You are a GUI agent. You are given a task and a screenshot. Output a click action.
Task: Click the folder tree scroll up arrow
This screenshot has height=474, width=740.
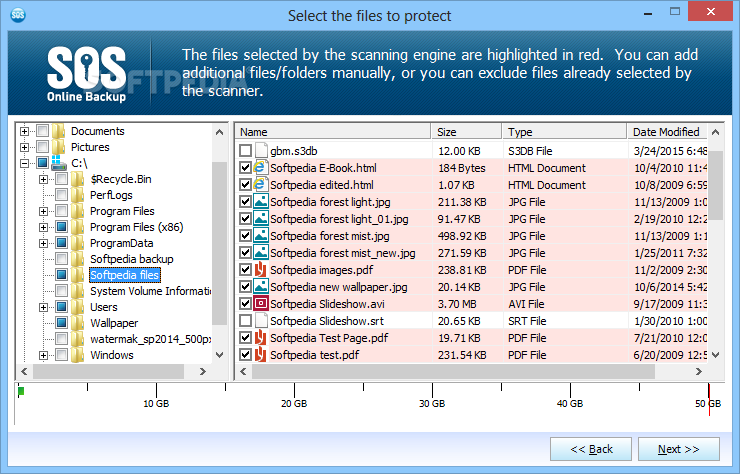[219, 132]
